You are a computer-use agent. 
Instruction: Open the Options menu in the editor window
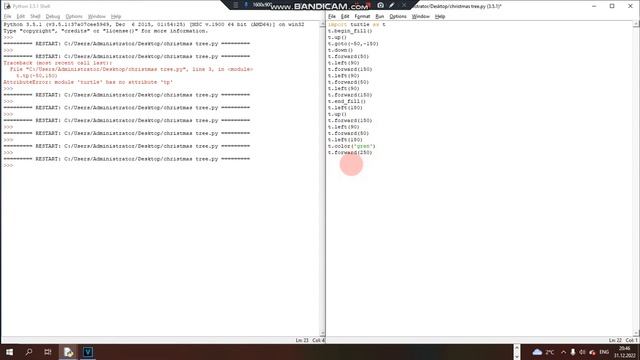(x=398, y=16)
